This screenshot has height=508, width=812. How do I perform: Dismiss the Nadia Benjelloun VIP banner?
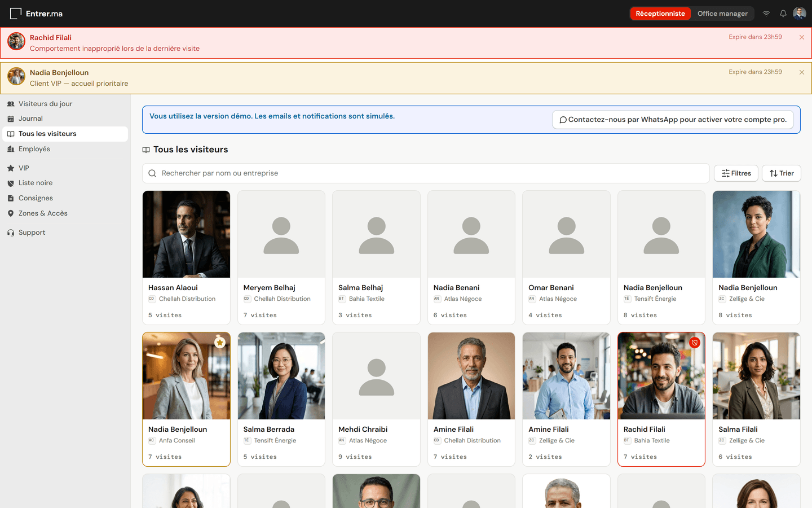(x=802, y=72)
